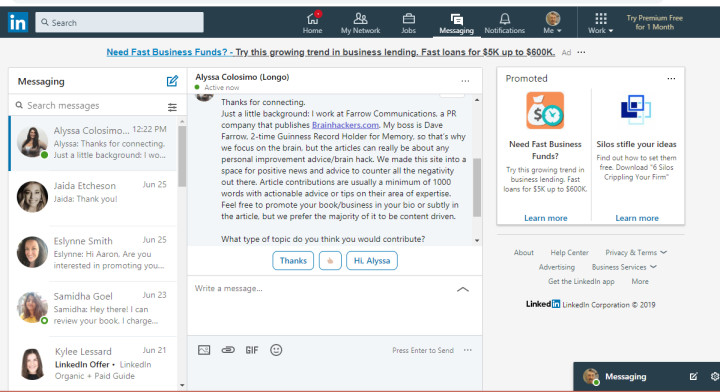Image resolution: width=720 pixels, height=392 pixels.
Task: Go to My Network
Action: pos(360,22)
